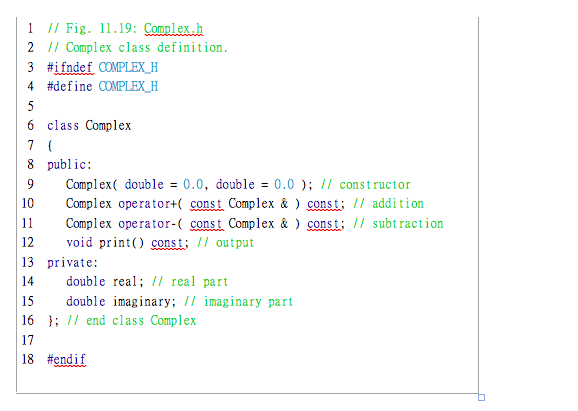Click the 'public:' access specifier

(x=69, y=165)
